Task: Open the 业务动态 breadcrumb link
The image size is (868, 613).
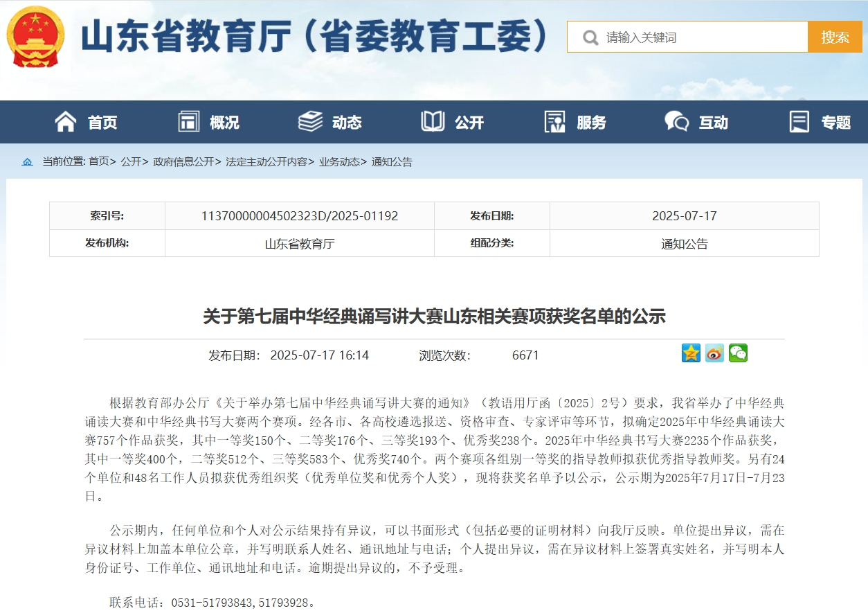Action: 339,162
